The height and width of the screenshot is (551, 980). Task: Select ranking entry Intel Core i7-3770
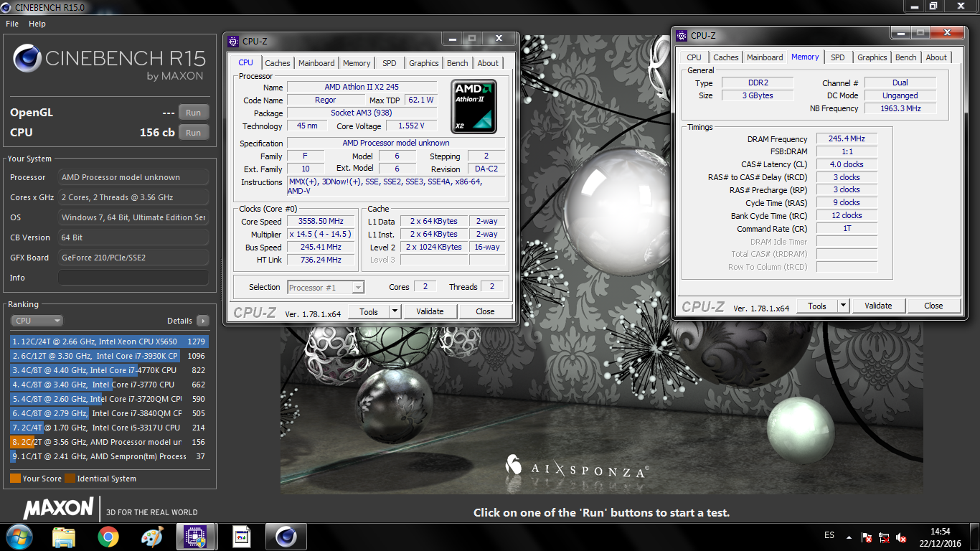(x=109, y=385)
